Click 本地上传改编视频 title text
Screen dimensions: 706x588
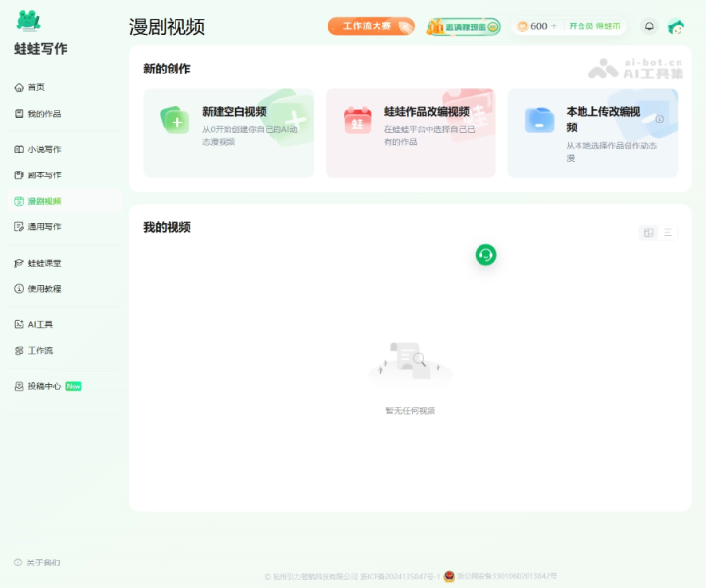[603, 120]
